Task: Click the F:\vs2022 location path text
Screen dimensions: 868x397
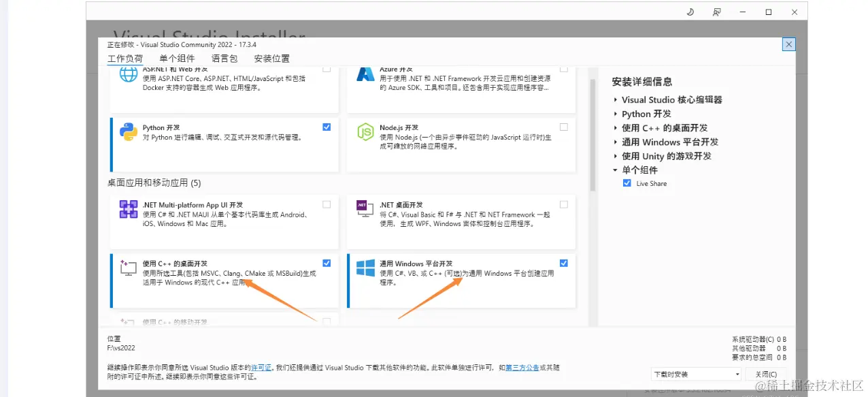Action: [121, 347]
